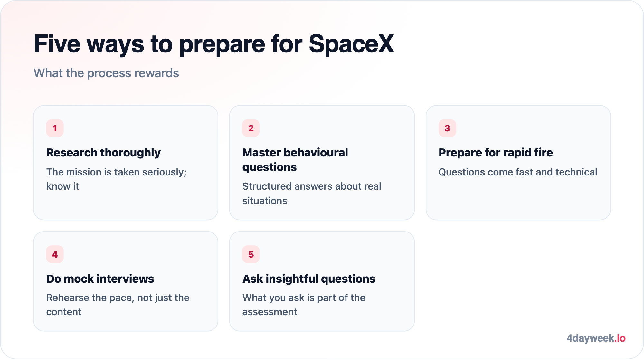Click the number 5 badge
The height and width of the screenshot is (360, 644).
251,254
